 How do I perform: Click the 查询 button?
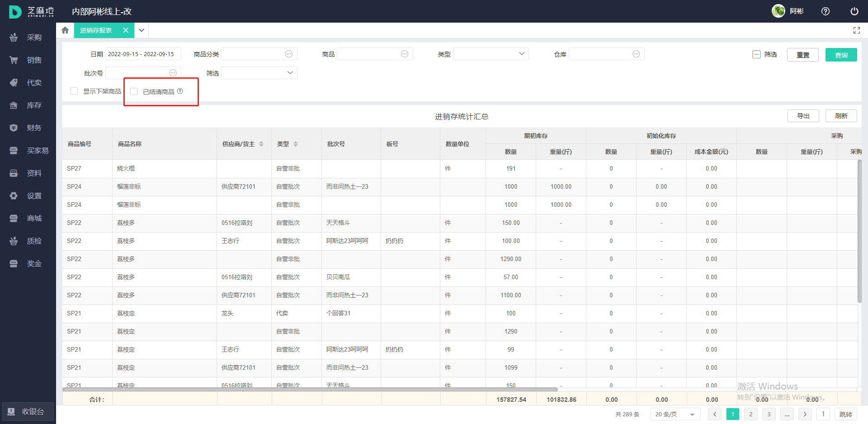tap(841, 55)
